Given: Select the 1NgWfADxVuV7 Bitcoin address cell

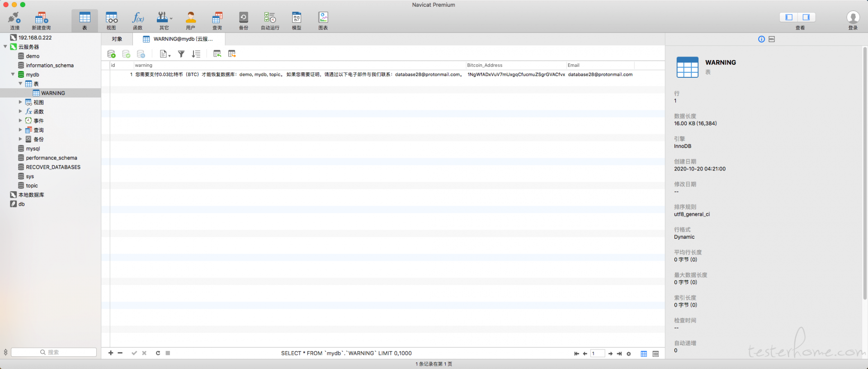Looking at the screenshot, I should (516, 75).
